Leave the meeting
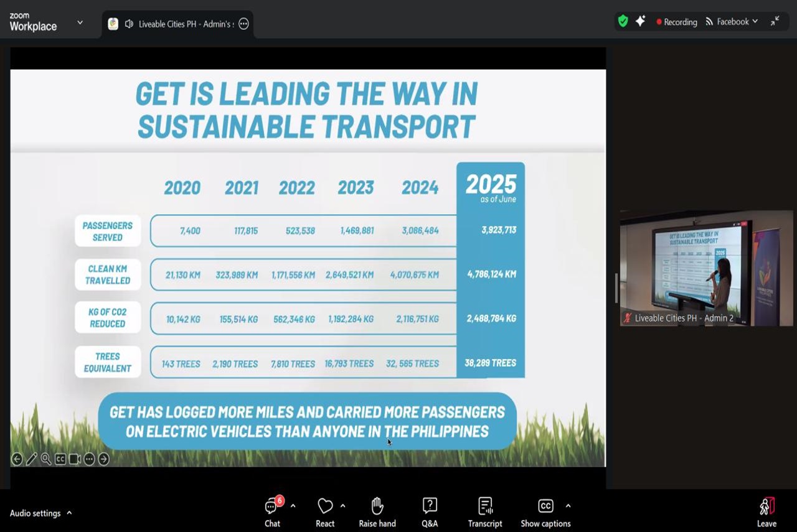Image resolution: width=797 pixels, height=532 pixels. point(766,512)
